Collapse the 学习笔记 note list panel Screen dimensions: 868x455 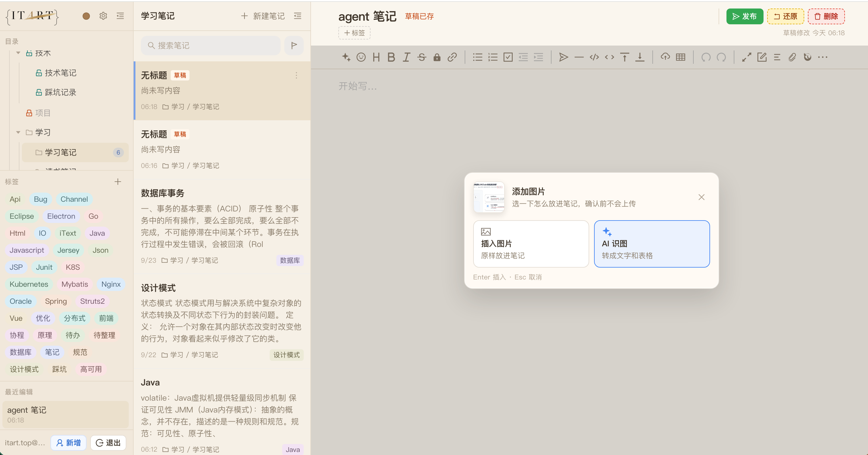coord(298,16)
